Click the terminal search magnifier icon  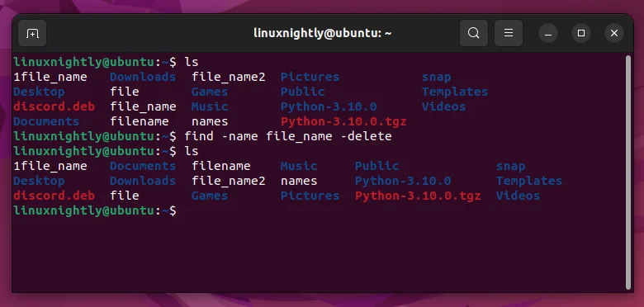[x=474, y=33]
